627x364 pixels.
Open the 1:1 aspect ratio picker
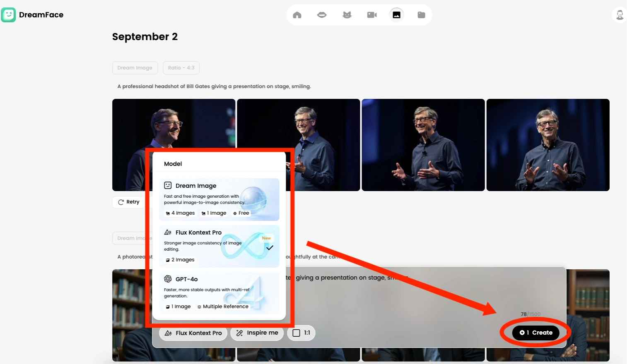(x=301, y=333)
